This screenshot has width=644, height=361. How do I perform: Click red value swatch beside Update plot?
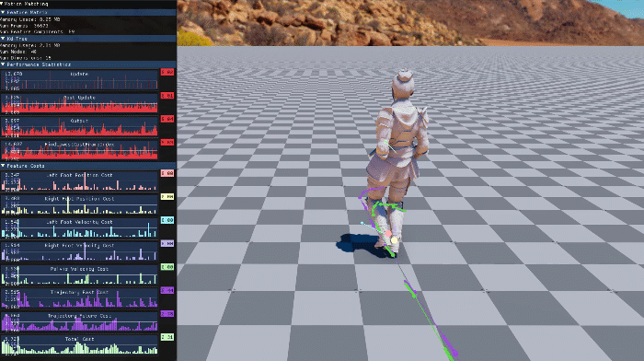pos(167,73)
